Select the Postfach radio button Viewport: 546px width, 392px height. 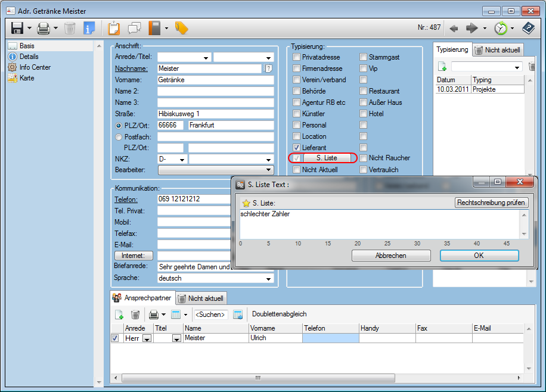118,137
